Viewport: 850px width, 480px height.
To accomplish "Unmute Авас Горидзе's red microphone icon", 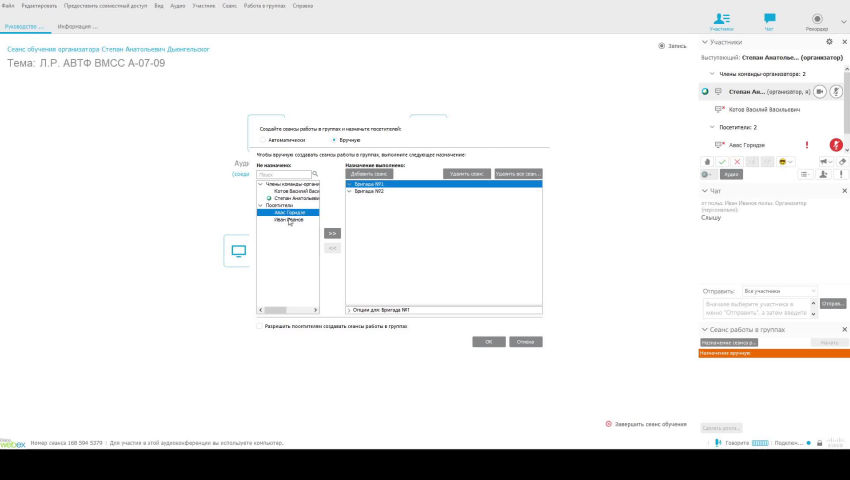I will coord(835,145).
